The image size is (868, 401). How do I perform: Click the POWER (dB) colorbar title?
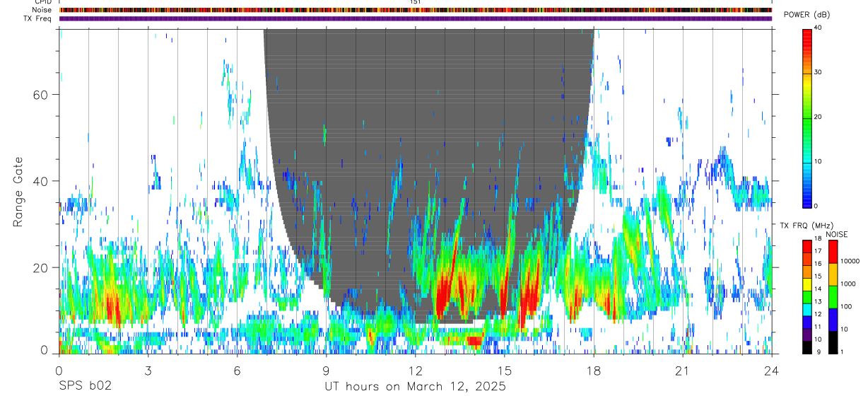point(807,15)
